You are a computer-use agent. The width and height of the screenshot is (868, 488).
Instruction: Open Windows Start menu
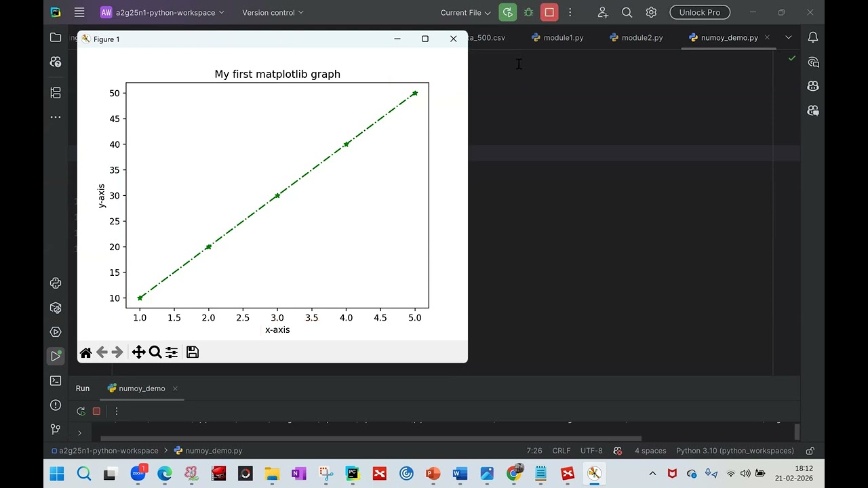pos(57,474)
